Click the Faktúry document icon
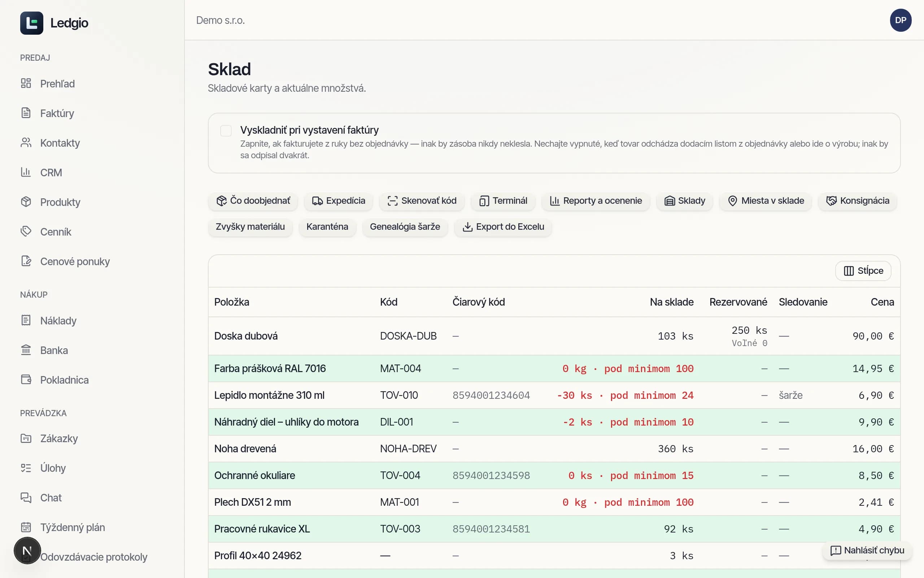924x578 pixels. coord(26,113)
